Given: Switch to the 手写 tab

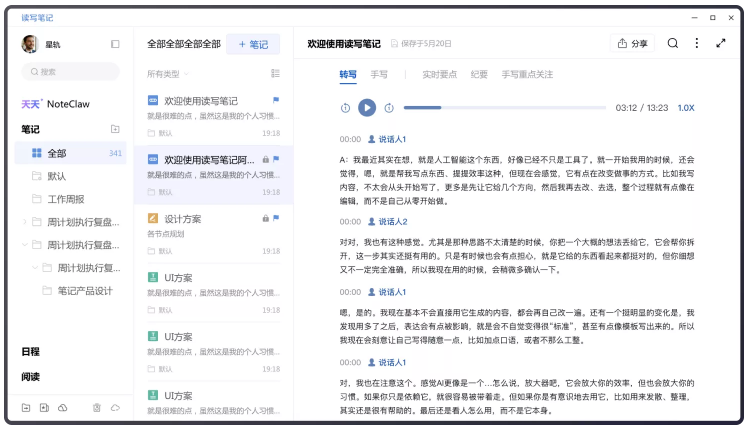Looking at the screenshot, I should pos(379,74).
